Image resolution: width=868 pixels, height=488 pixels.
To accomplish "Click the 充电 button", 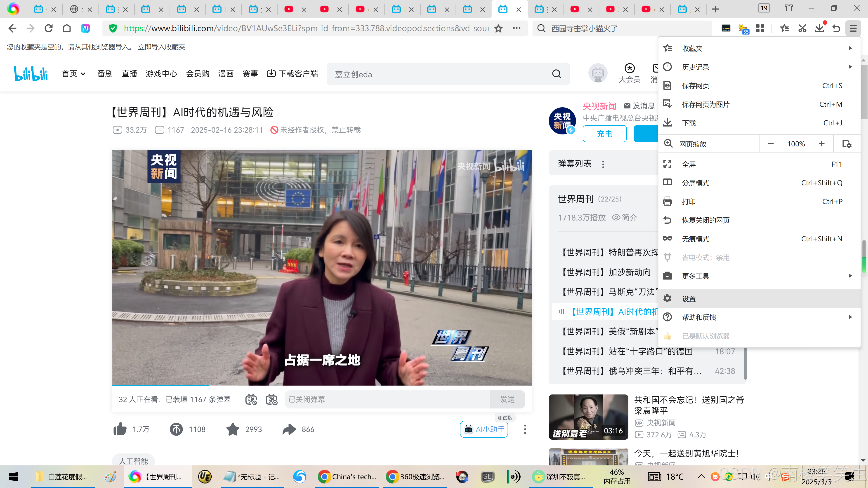I will pos(604,134).
